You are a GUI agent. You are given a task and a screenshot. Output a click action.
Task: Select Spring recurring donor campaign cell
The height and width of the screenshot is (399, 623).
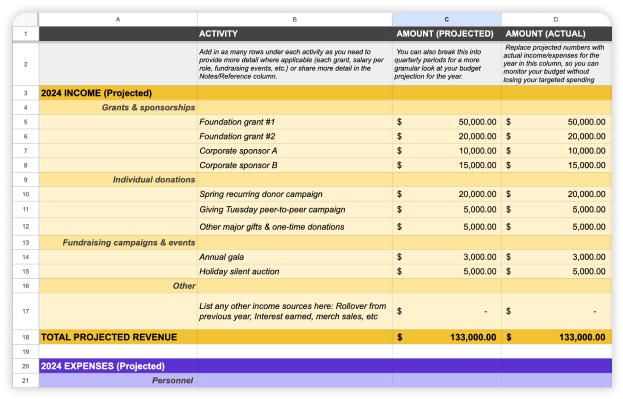[294, 194]
